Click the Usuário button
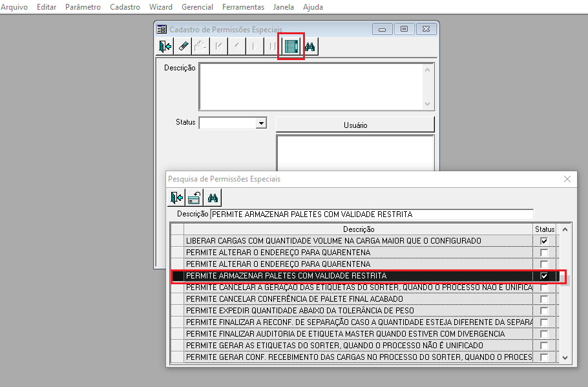The height and width of the screenshot is (387, 588). click(355, 125)
